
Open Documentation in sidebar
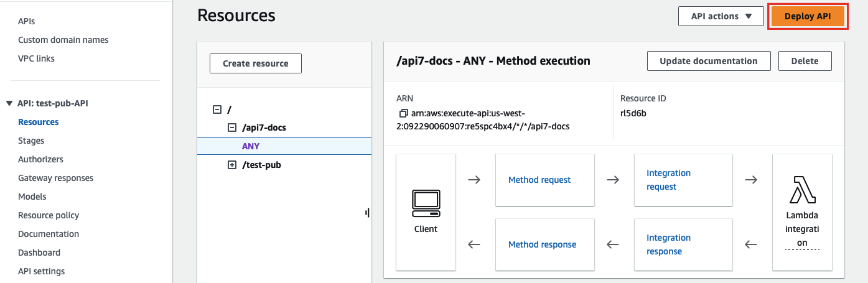pos(49,234)
